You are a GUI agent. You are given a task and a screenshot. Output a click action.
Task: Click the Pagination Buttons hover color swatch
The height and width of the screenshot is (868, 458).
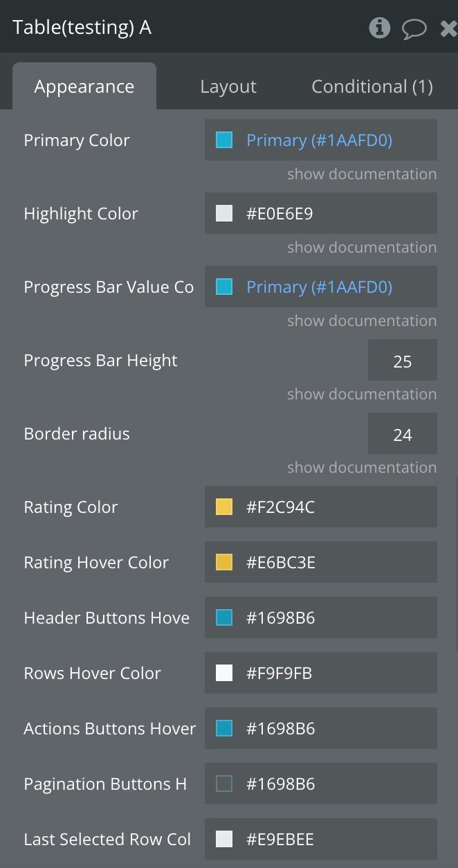[x=224, y=784]
